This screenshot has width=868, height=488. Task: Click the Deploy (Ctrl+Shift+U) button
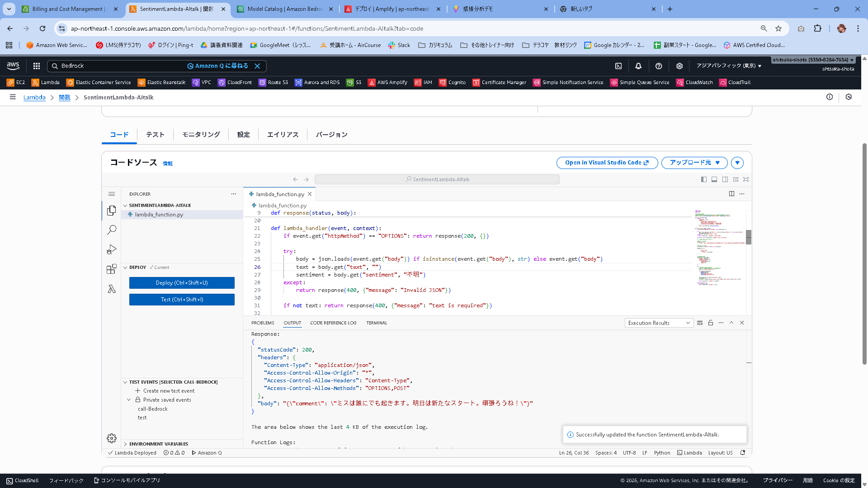pyautogui.click(x=182, y=283)
